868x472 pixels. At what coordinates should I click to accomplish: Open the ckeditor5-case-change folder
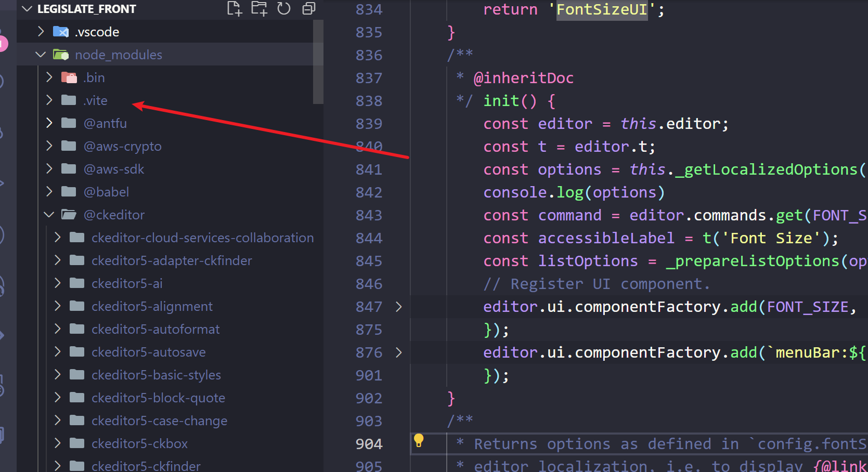point(159,421)
